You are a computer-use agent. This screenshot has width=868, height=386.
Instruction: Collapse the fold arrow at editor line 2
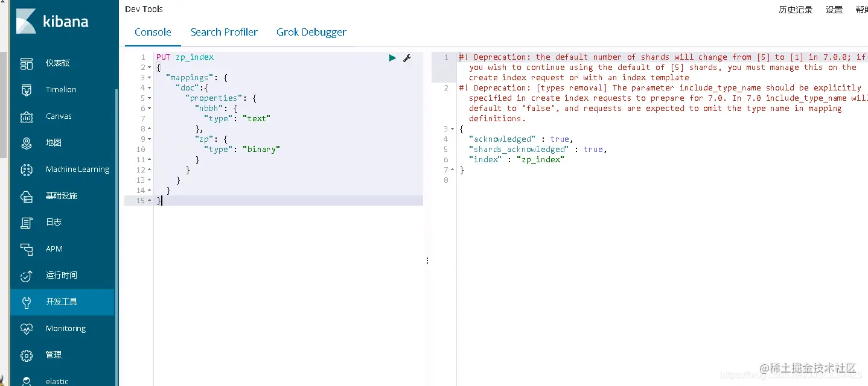pyautogui.click(x=149, y=68)
